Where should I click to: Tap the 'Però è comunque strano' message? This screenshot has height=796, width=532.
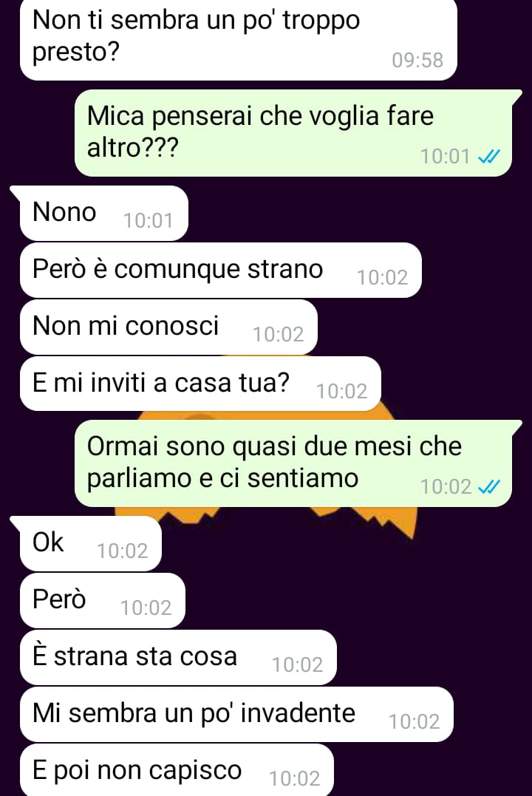point(221,270)
